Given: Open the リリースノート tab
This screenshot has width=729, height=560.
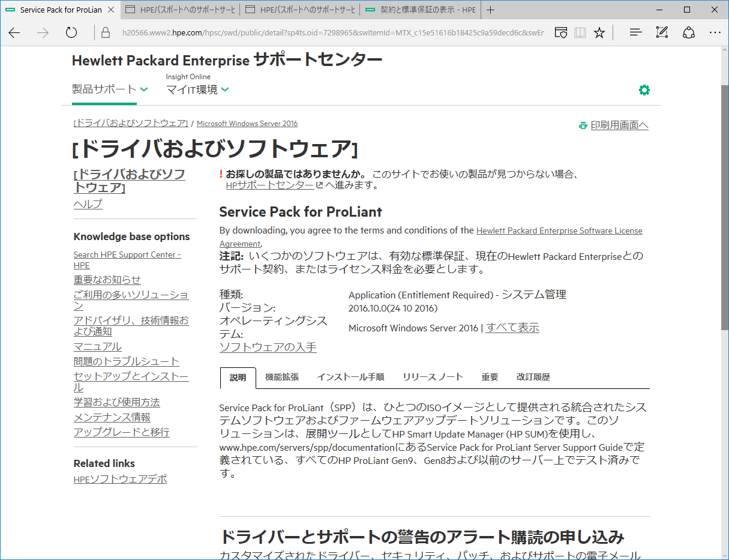Looking at the screenshot, I should click(433, 377).
